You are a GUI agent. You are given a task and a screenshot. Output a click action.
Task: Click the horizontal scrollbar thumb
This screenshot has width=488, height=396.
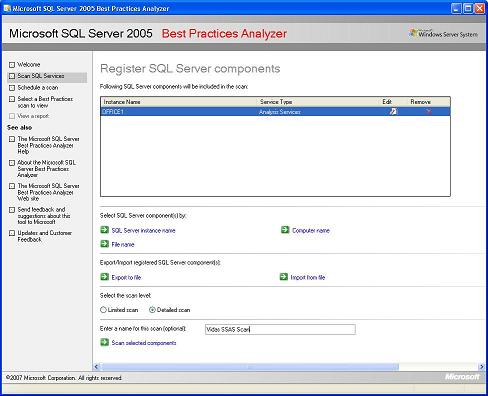coord(249,367)
